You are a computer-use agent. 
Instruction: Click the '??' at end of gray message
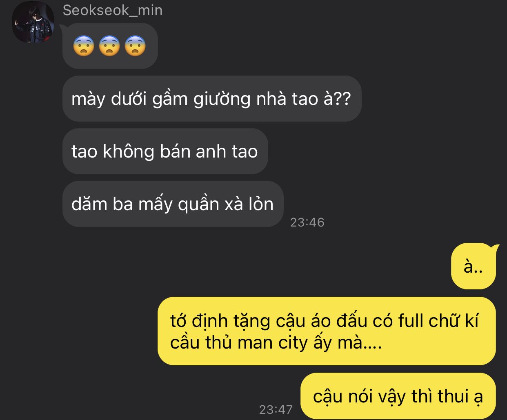pos(342,99)
